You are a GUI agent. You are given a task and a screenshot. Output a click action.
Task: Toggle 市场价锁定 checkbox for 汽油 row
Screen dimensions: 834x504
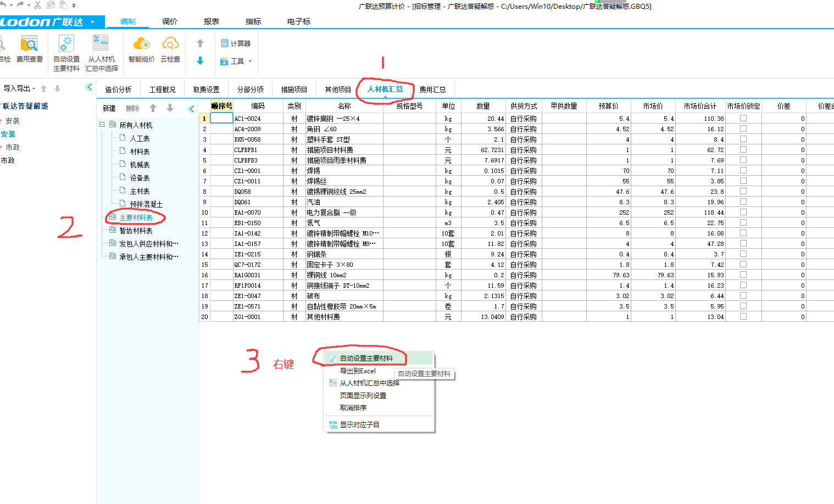pyautogui.click(x=743, y=201)
